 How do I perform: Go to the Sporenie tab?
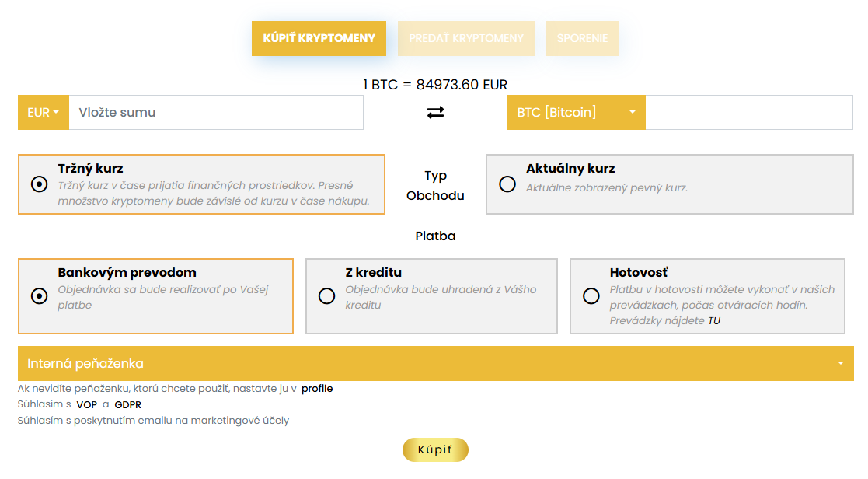582,38
